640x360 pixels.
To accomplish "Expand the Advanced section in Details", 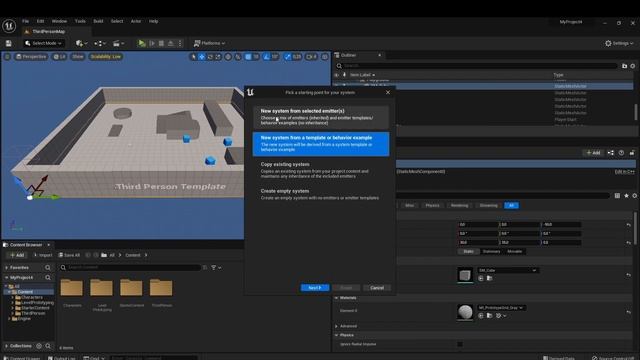I will click(x=337, y=326).
